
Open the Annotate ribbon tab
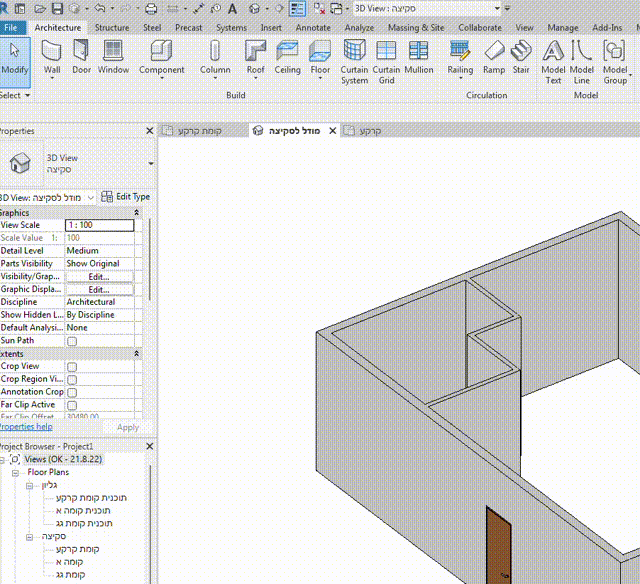coord(312,28)
